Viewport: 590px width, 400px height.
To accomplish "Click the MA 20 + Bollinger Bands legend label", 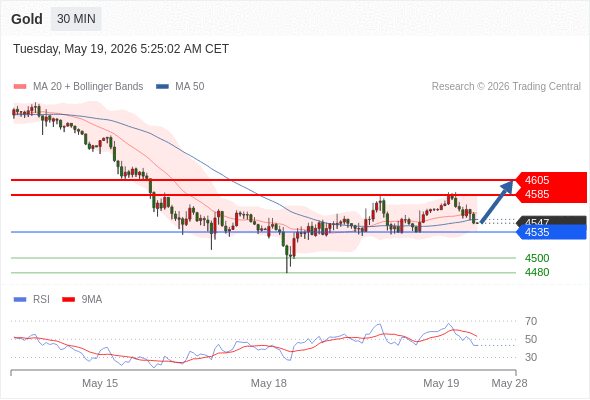I will point(88,87).
